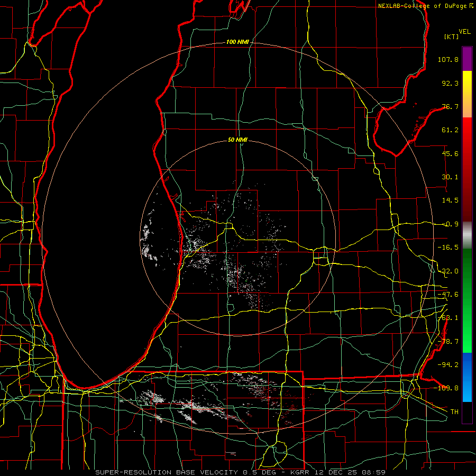Viewport: 476px width, 476px height.
Task: Click the 50 NMI range ring label
Action: 237,140
